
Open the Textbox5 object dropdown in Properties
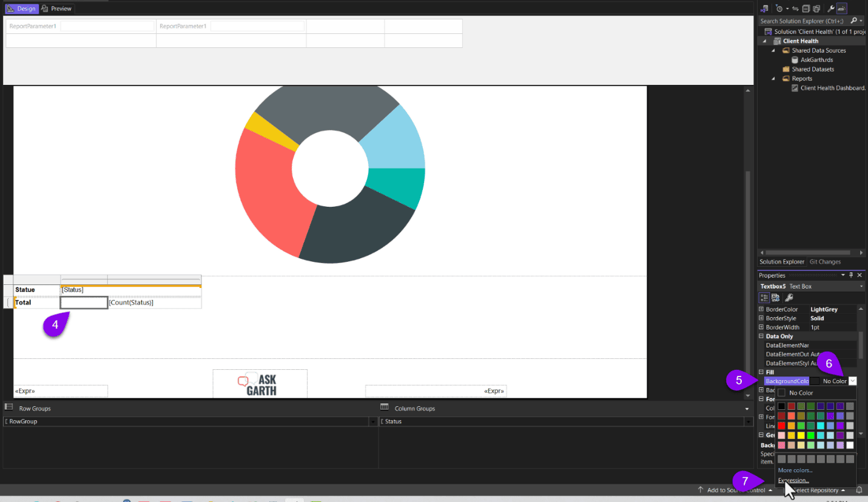coord(861,286)
